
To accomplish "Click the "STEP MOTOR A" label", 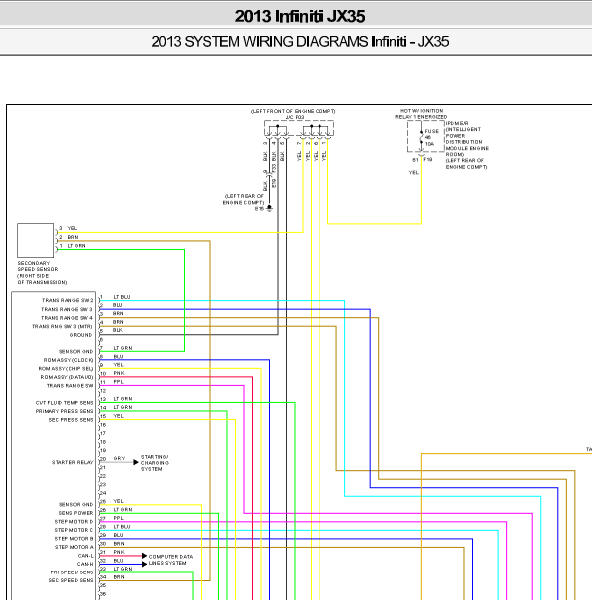I will pyautogui.click(x=74, y=547).
